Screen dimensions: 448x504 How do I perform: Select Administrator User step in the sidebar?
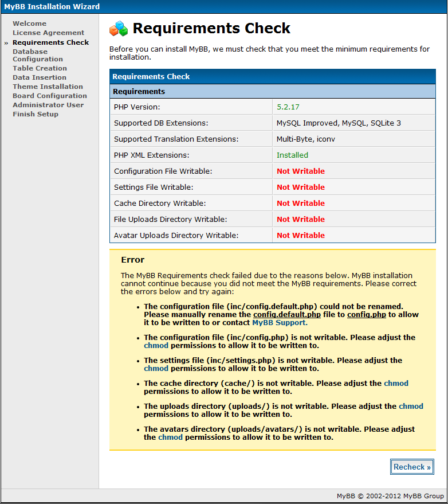(48, 105)
